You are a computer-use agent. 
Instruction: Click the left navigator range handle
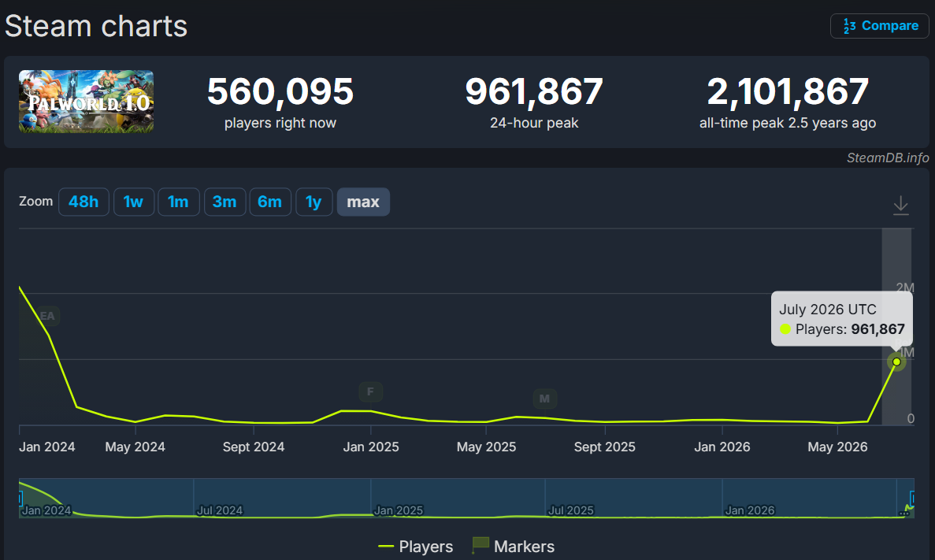coord(20,499)
